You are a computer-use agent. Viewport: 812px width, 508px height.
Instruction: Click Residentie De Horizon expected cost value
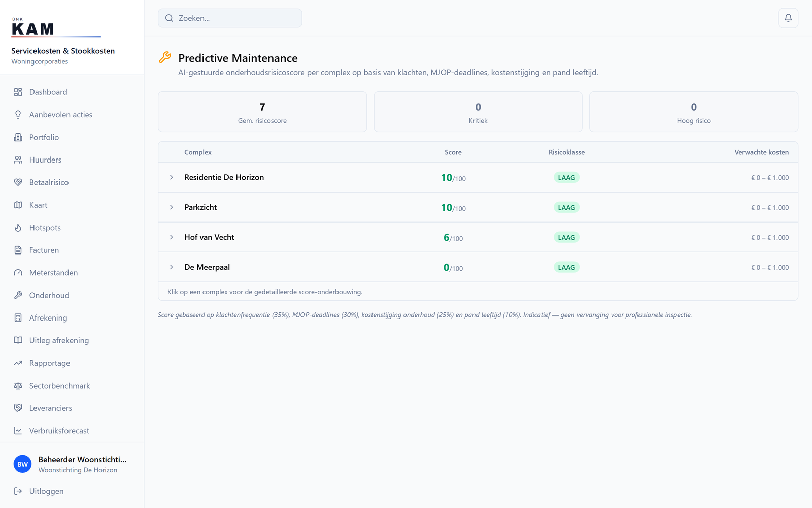[770, 178]
